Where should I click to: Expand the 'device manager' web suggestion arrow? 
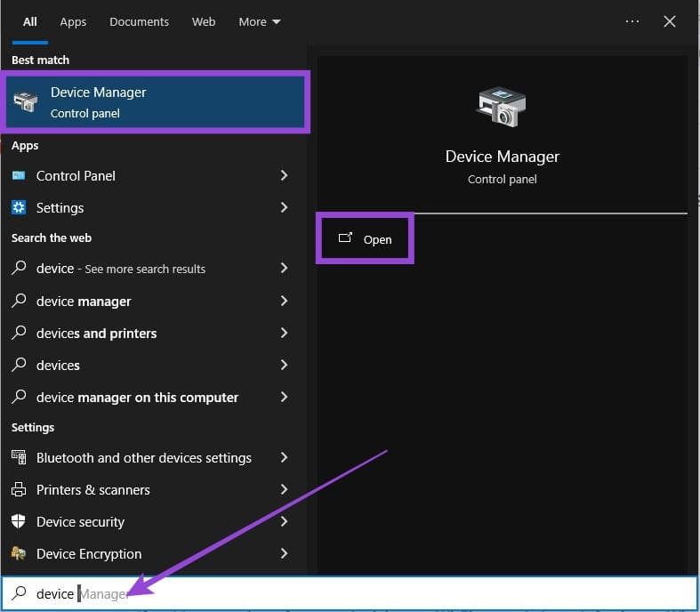click(284, 301)
